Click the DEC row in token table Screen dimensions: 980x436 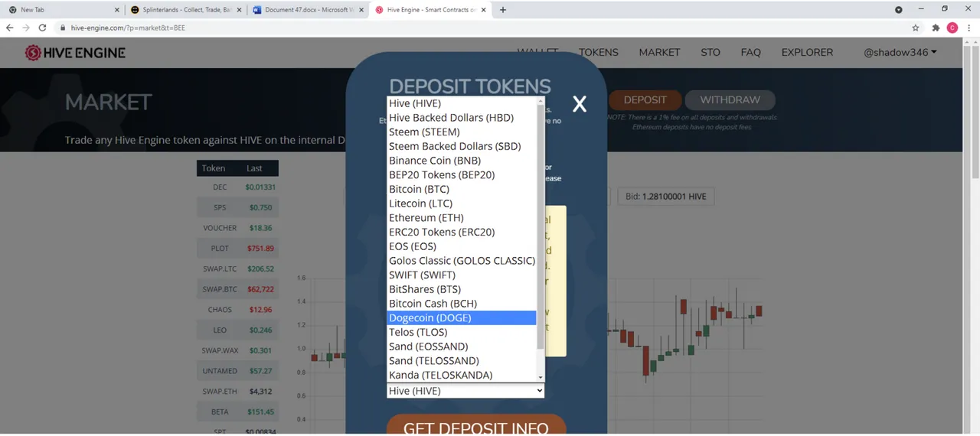coord(237,187)
